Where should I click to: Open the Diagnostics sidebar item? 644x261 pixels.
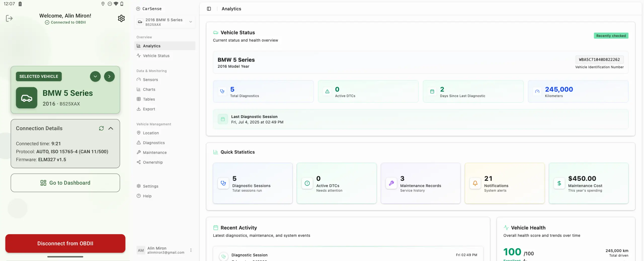coord(154,143)
